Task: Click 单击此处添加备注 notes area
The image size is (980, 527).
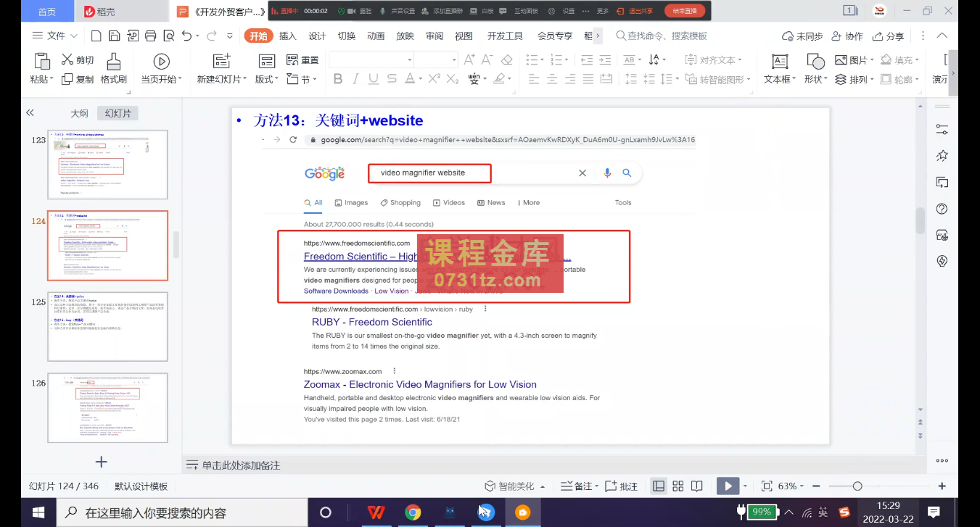Action: click(241, 465)
